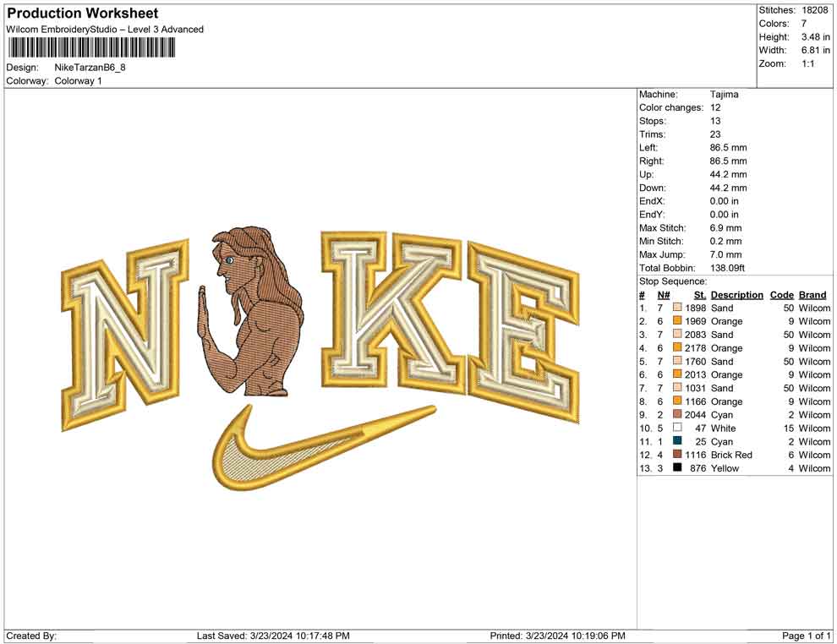Select the embroidered letter N
This screenshot has height=644, width=837.
125,334
